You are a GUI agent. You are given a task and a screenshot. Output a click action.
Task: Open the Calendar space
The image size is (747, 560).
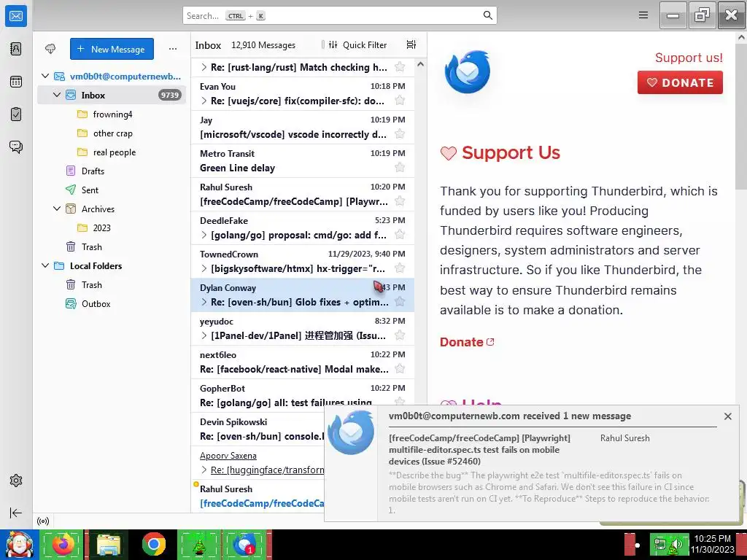coord(16,82)
